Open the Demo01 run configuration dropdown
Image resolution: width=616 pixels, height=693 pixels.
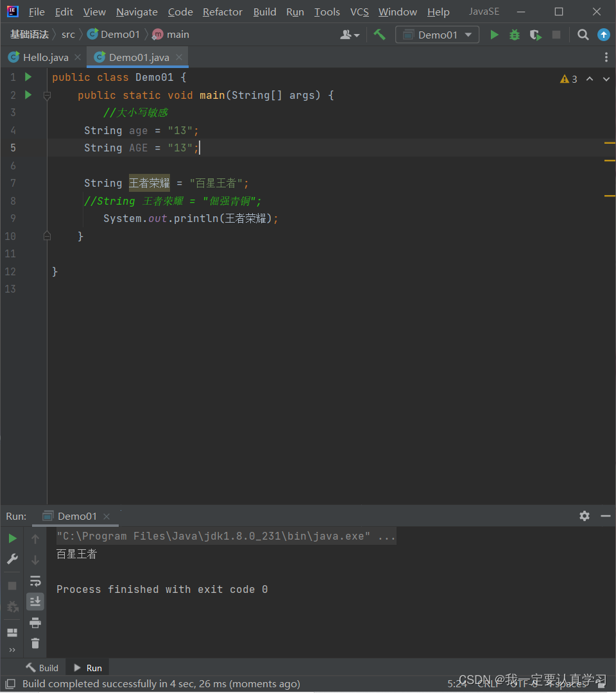click(x=437, y=35)
